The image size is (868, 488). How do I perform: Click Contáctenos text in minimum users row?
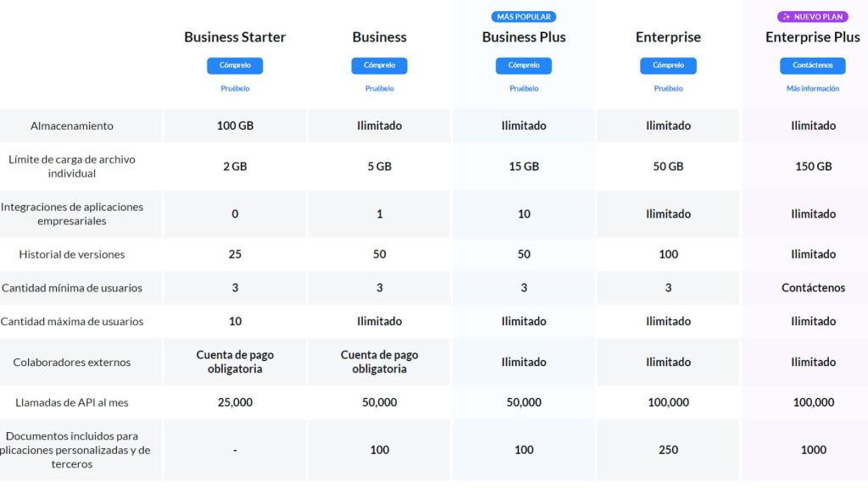(813, 288)
